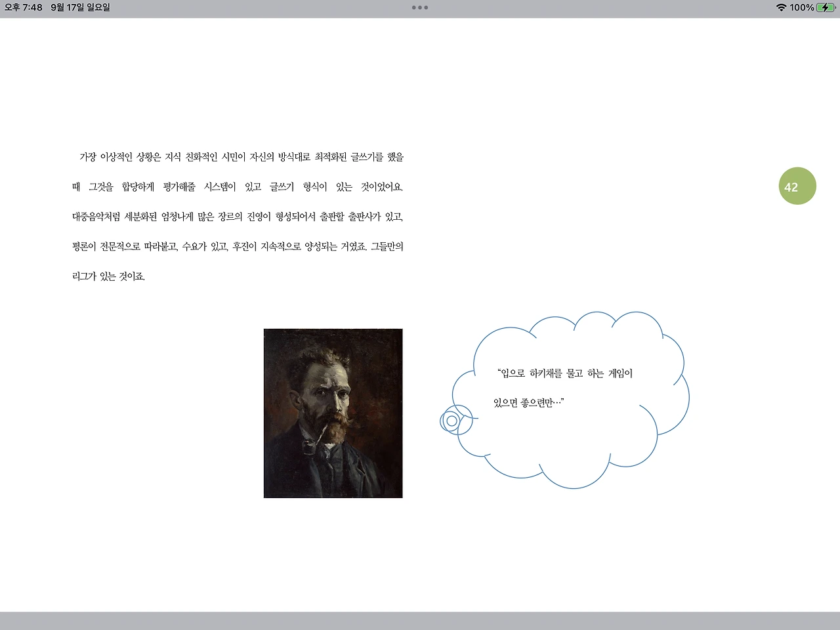The height and width of the screenshot is (630, 840).
Task: Select the date 9월 17일 일요일
Action: [79, 8]
